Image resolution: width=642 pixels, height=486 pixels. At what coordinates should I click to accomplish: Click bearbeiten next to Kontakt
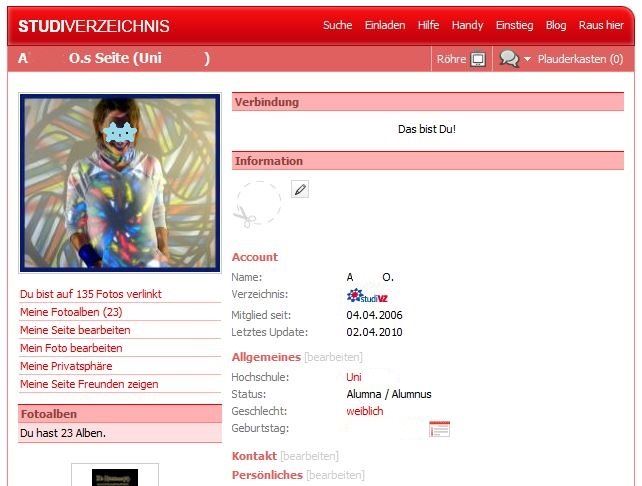tap(310, 456)
